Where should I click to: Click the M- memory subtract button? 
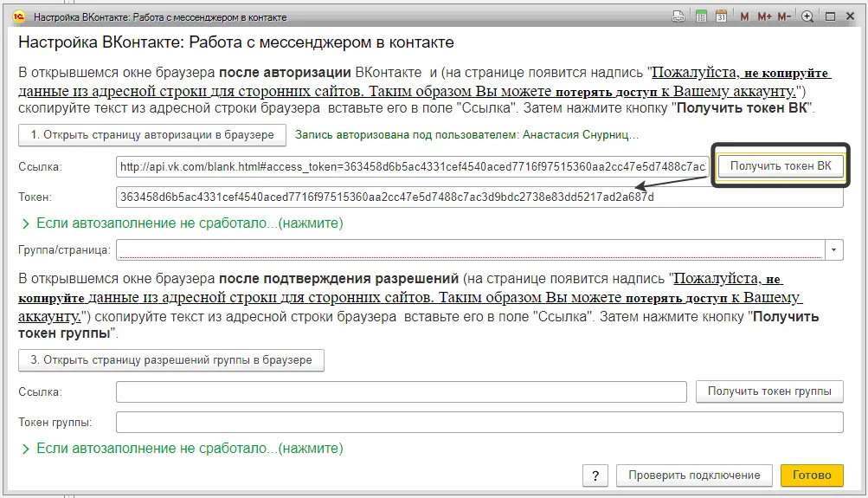pyautogui.click(x=784, y=16)
